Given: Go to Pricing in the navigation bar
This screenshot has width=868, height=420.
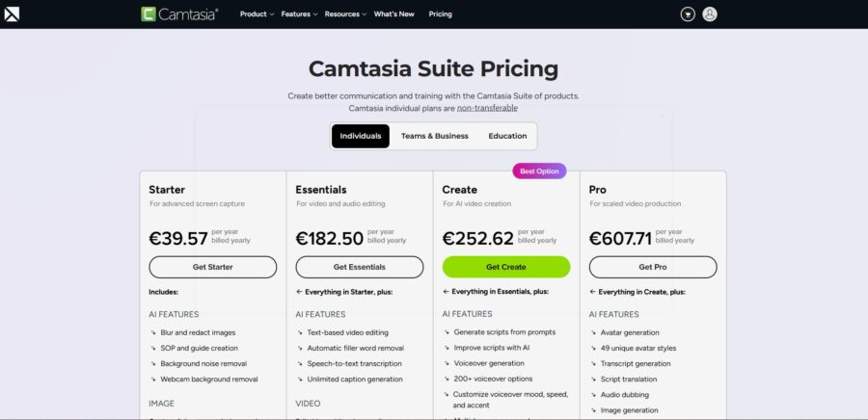Looking at the screenshot, I should [440, 14].
